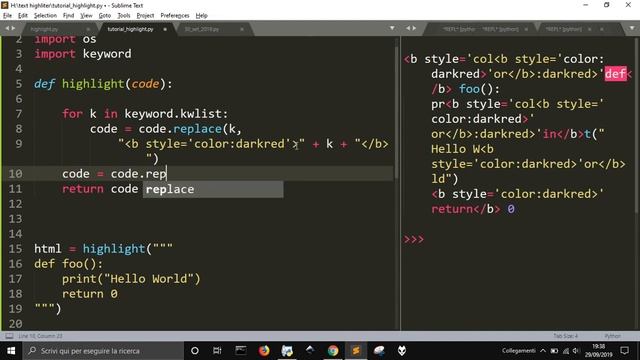Viewport: 640px width, 360px height.
Task: Open the left pane tab list dropdown
Action: point(392,28)
